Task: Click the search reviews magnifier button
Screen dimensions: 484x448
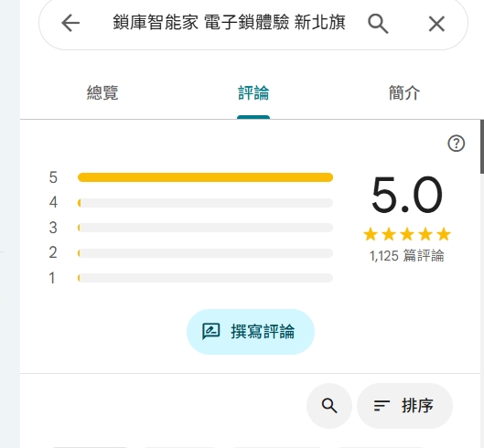Action: point(329,405)
